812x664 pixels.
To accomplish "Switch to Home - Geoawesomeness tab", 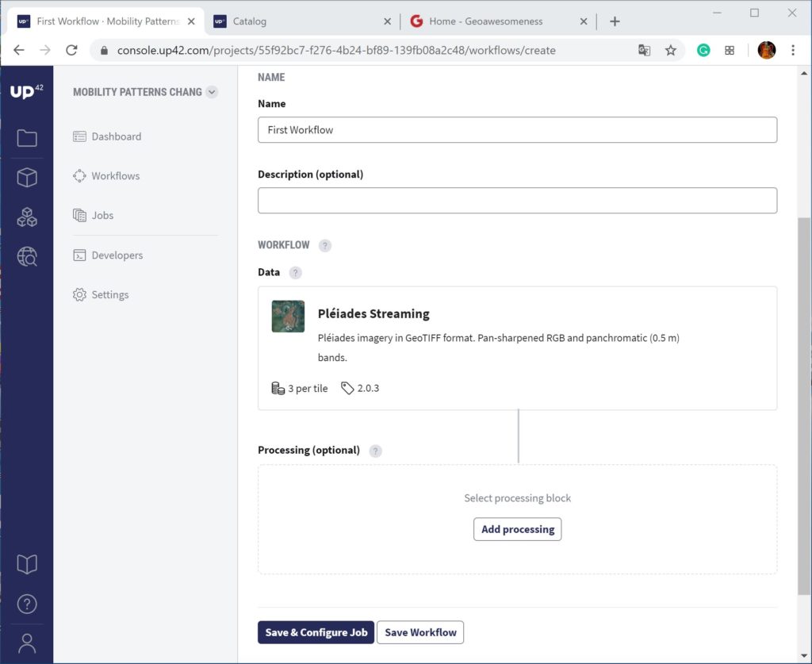I will coord(497,21).
